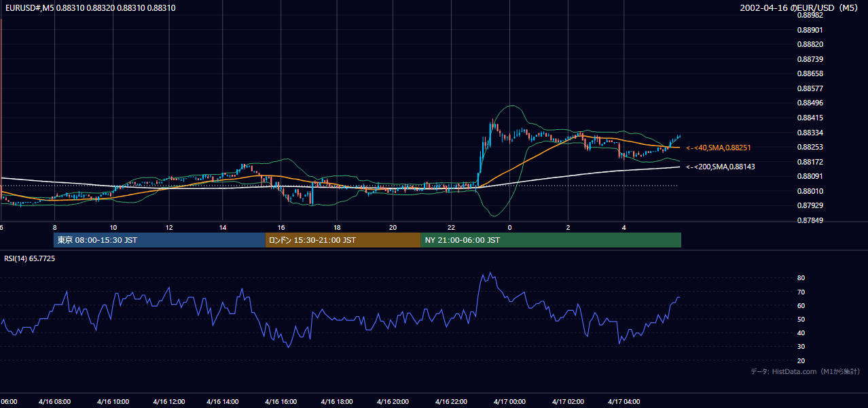
Task: Click the bottom time label 4/16 16:00
Action: pos(281,402)
